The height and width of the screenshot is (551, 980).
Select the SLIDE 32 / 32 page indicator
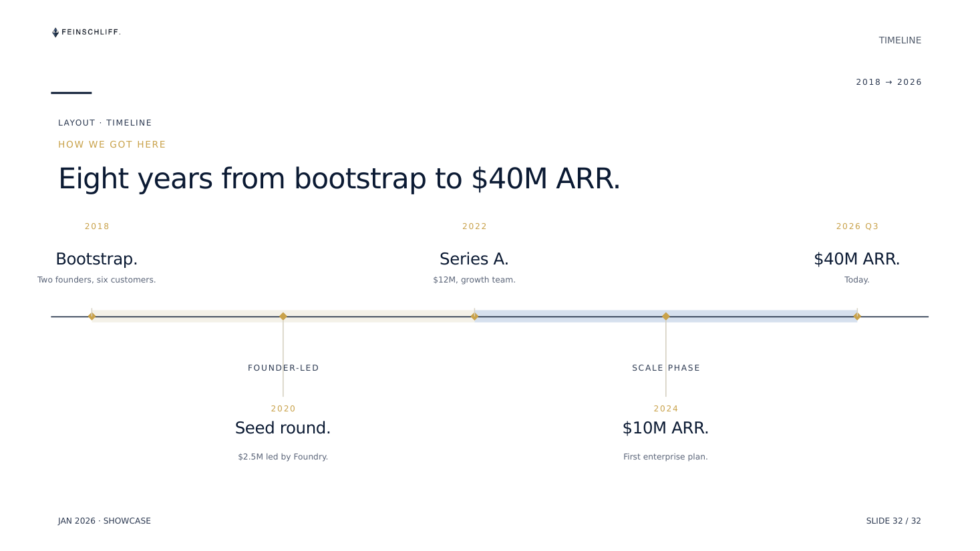(x=894, y=521)
